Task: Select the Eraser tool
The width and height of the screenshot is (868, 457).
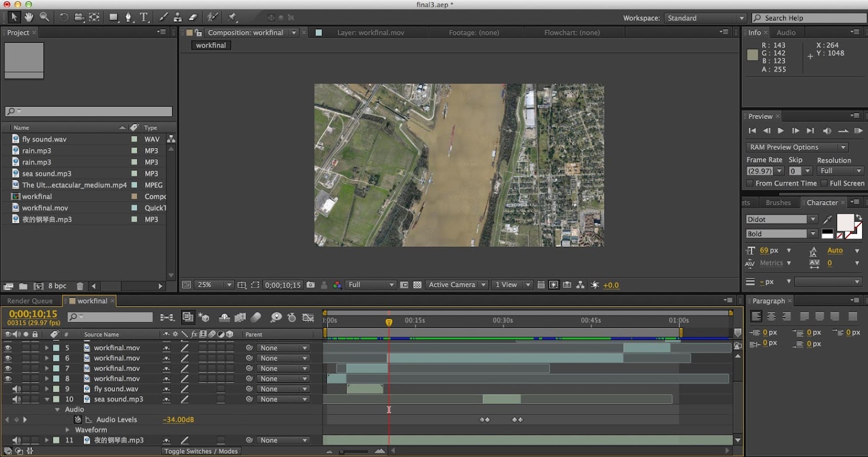Action: (193, 17)
